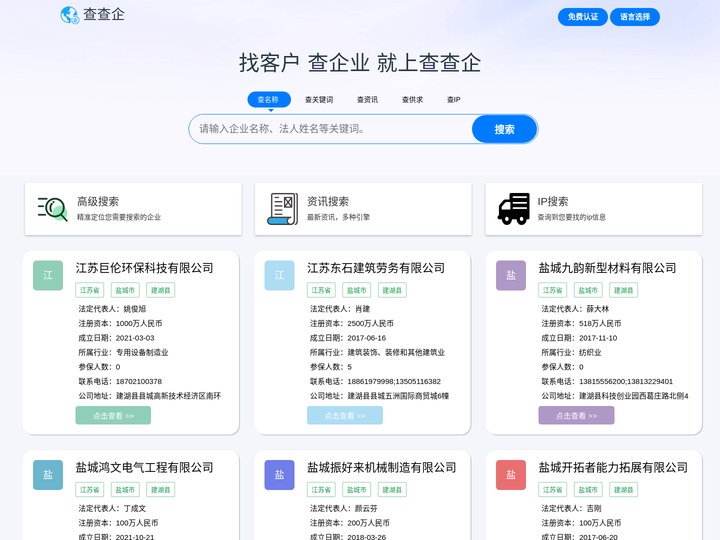The height and width of the screenshot is (540, 720).
Task: Click the 查查企 globe logo icon
Action: coord(70,15)
